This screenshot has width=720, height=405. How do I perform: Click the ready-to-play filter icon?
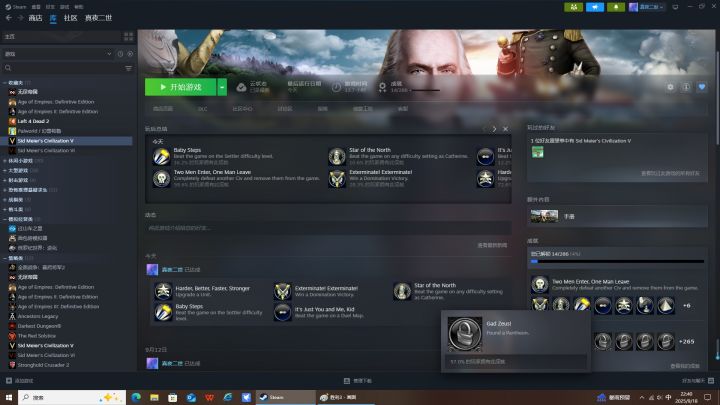click(130, 54)
